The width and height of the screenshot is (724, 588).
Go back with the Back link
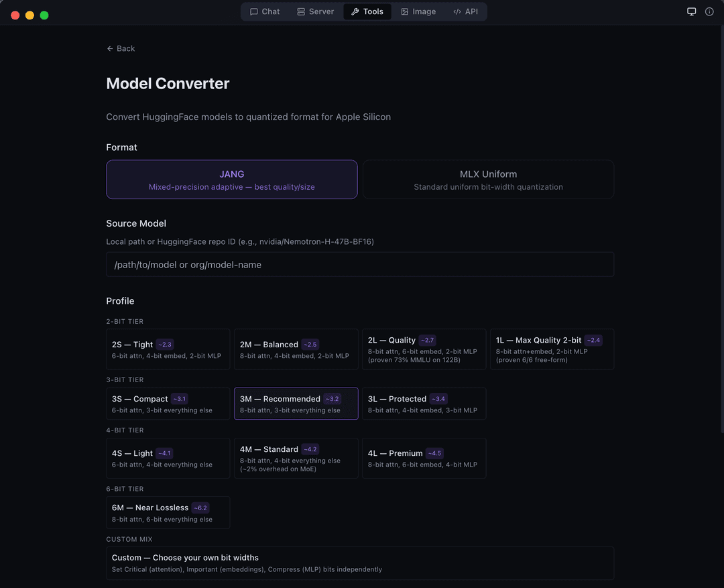[x=121, y=48]
